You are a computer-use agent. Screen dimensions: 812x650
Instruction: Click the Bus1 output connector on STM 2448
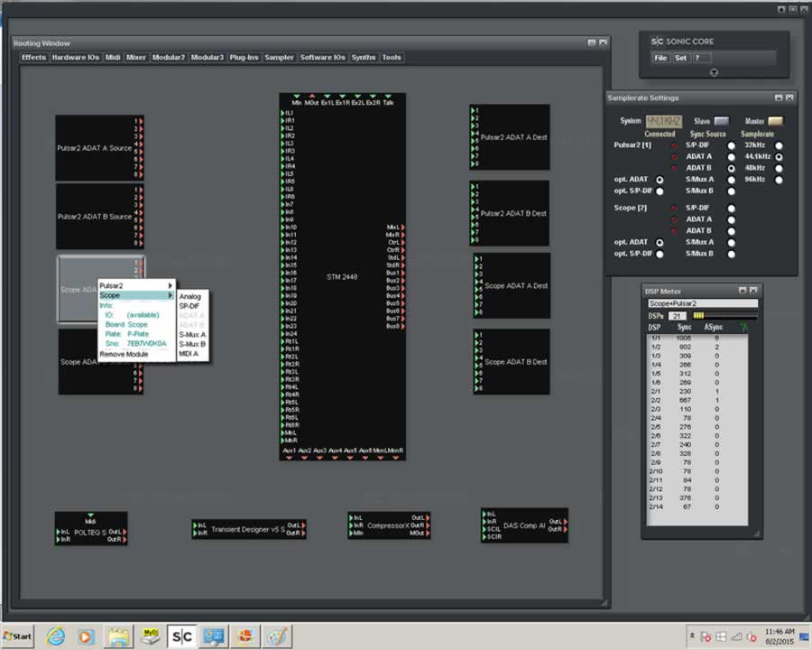pos(402,273)
